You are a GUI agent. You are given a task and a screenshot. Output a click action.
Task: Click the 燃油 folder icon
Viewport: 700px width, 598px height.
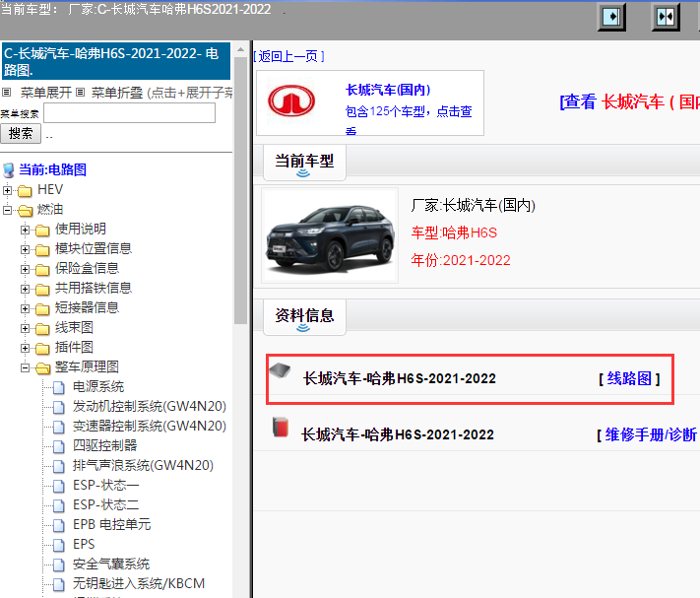pyautogui.click(x=25, y=211)
